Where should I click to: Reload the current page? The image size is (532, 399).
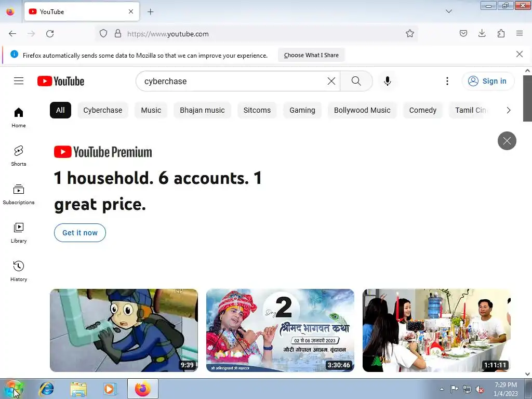click(50, 34)
